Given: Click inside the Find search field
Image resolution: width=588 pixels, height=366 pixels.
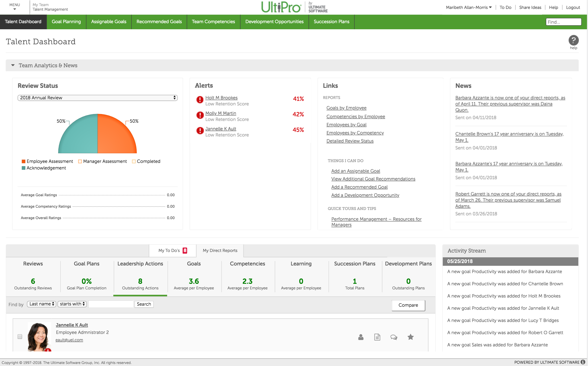Looking at the screenshot, I should [563, 22].
